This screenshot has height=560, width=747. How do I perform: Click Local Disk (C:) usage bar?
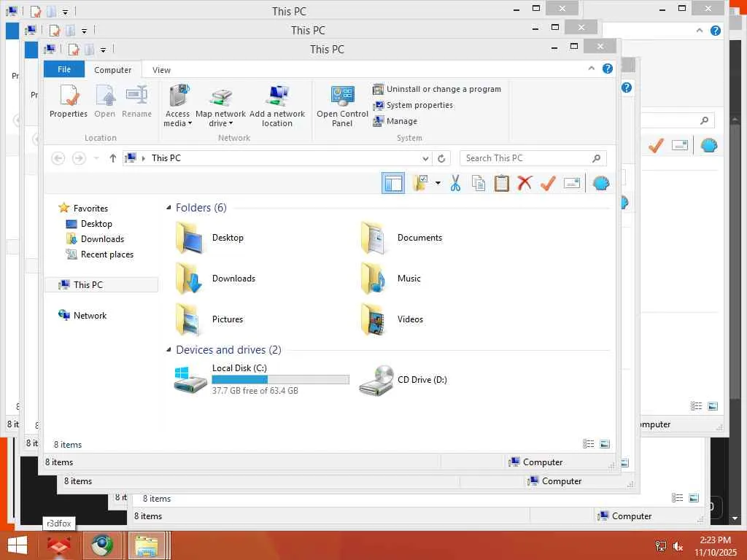281,379
